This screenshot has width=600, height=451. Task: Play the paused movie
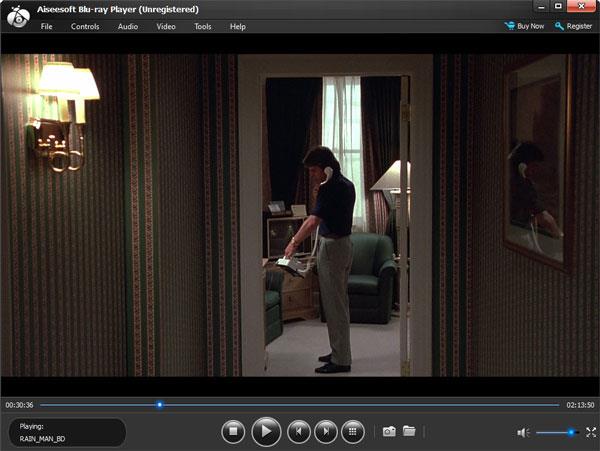(266, 431)
